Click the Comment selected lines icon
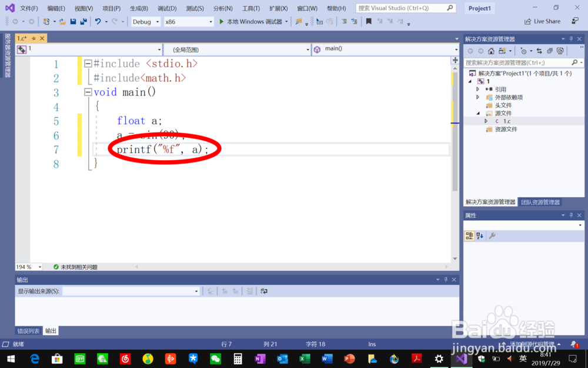Viewport: 588px width, 368px height. (x=344, y=22)
